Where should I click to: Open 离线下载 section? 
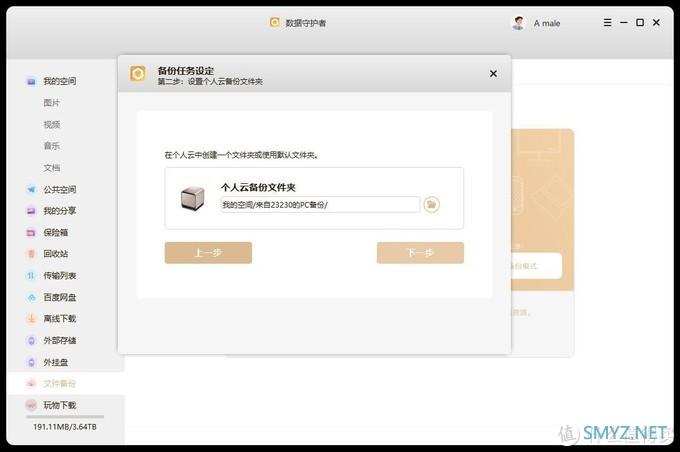(x=60, y=319)
